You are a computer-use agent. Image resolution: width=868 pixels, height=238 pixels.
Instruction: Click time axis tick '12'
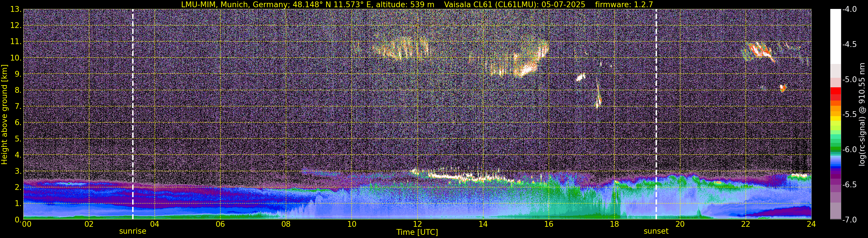pos(417,224)
